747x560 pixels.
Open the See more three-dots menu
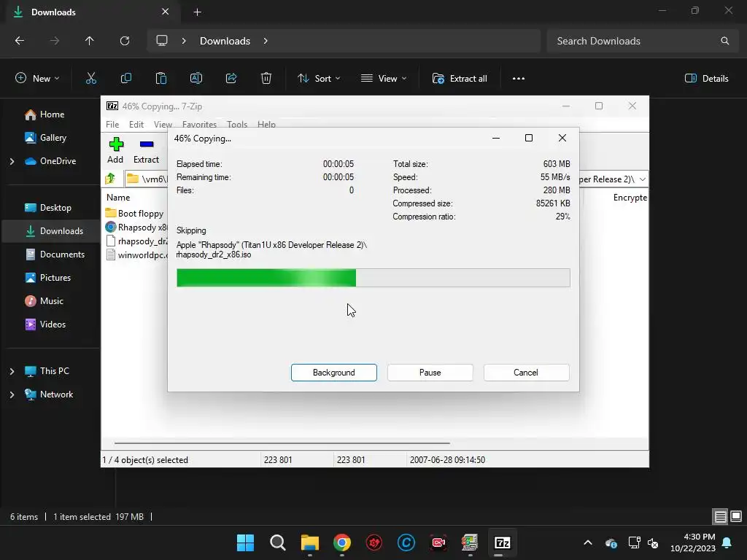[x=519, y=79]
